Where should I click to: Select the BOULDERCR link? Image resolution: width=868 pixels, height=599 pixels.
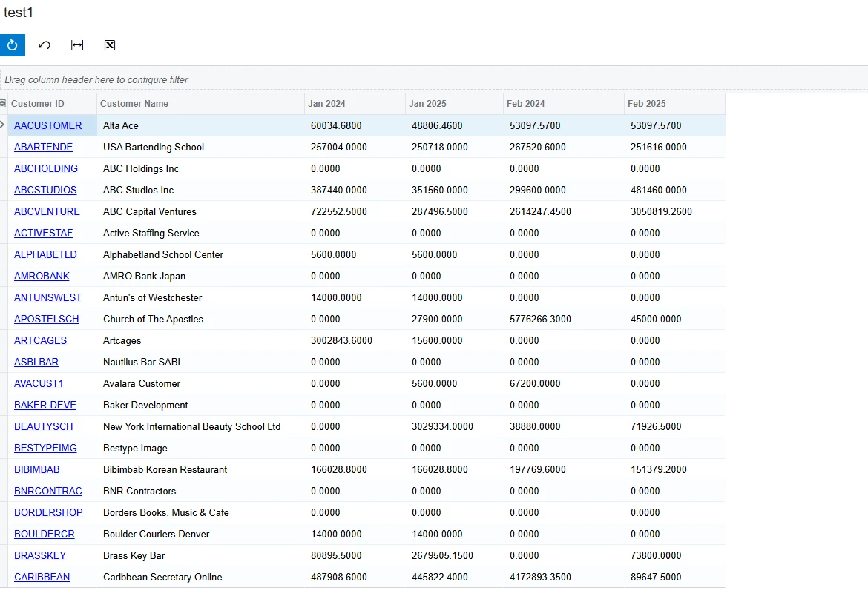coord(45,535)
